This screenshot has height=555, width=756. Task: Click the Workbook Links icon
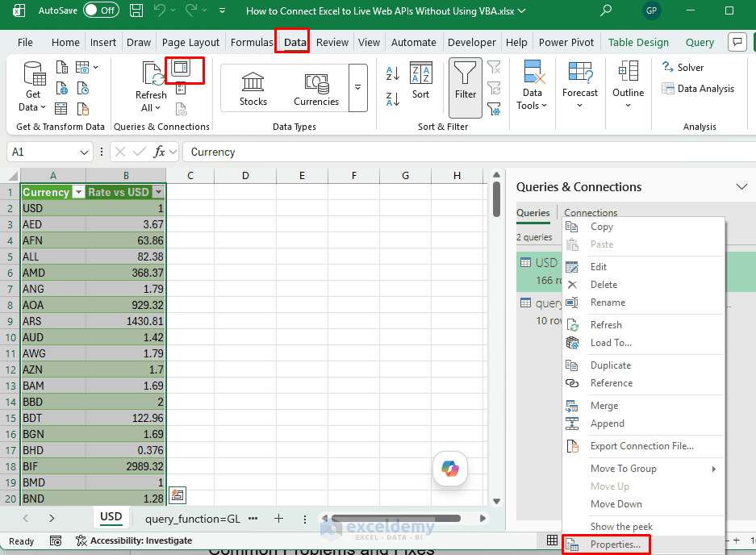click(x=181, y=110)
